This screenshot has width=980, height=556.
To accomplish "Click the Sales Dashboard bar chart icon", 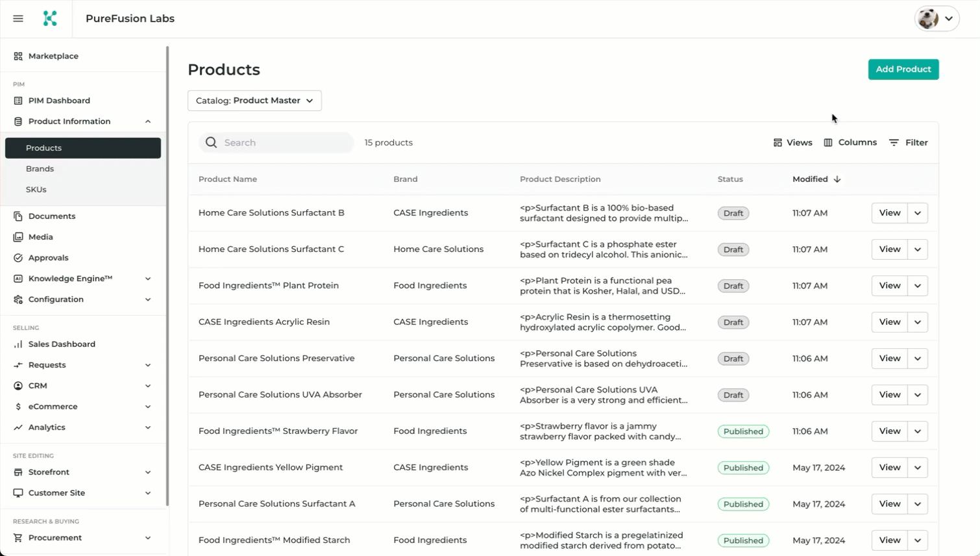I will click(x=18, y=344).
